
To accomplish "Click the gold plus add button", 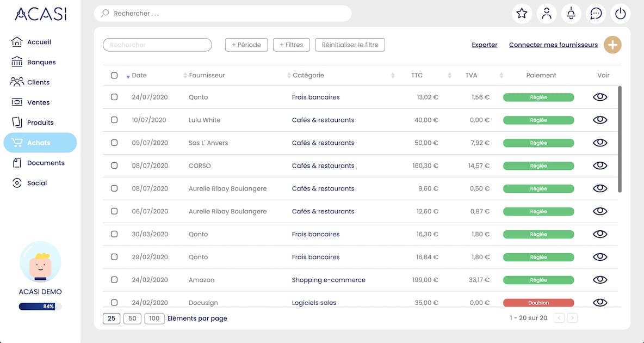I will coord(612,45).
